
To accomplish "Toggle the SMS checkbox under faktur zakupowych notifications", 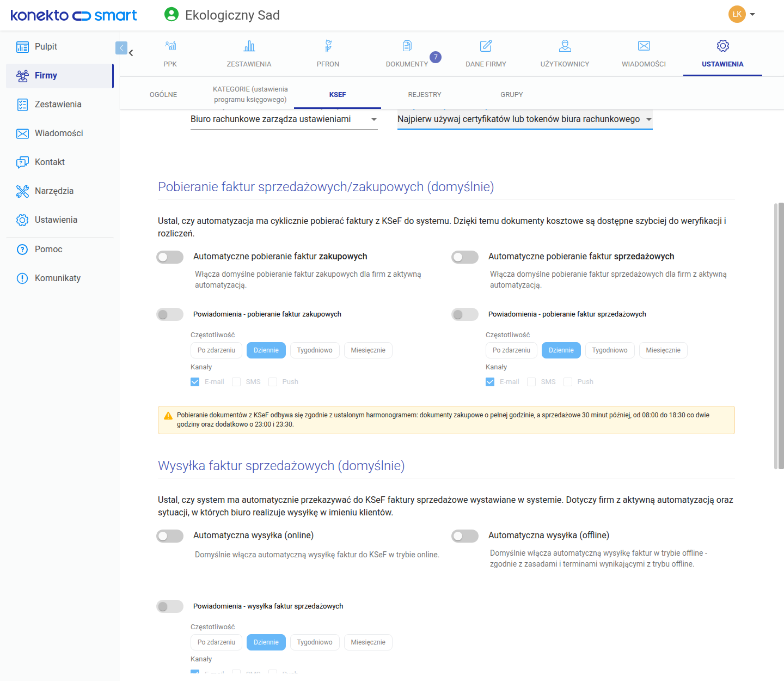I will [236, 382].
